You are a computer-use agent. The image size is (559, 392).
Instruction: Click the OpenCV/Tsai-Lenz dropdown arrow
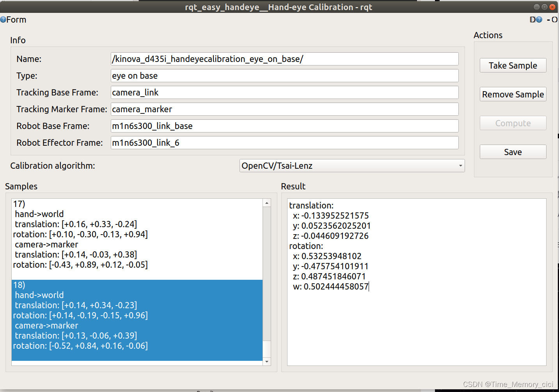pyautogui.click(x=460, y=166)
